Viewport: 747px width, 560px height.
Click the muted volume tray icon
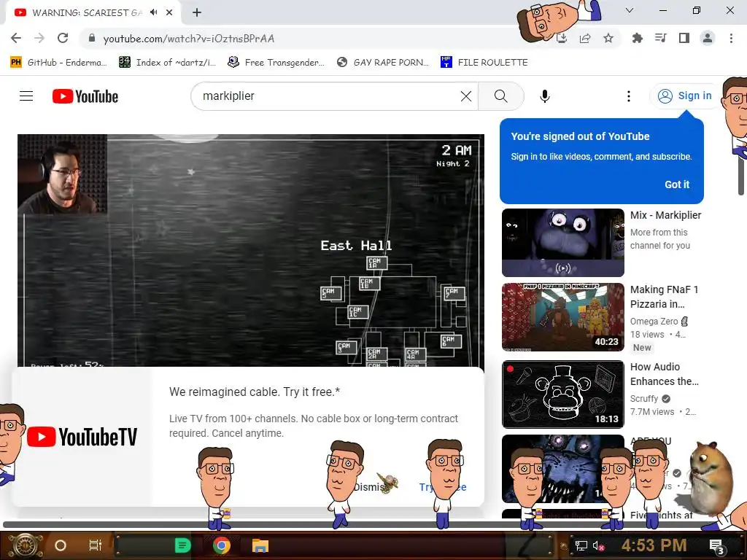(x=598, y=545)
